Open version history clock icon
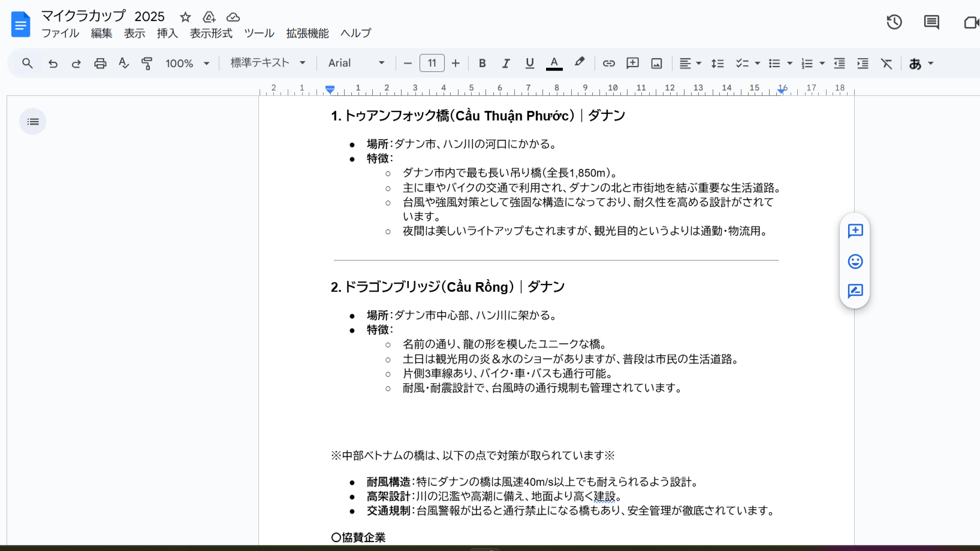Screen dimensions: 980x551 894,22
